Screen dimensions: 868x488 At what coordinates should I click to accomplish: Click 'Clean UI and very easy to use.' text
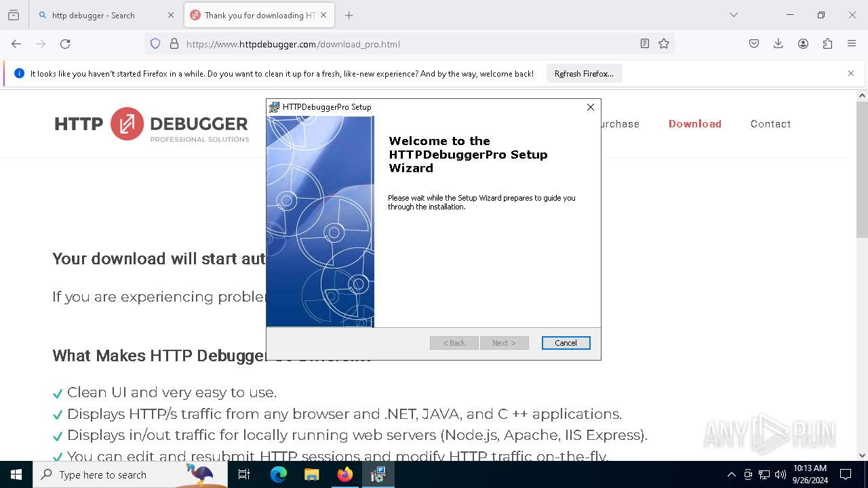172,392
